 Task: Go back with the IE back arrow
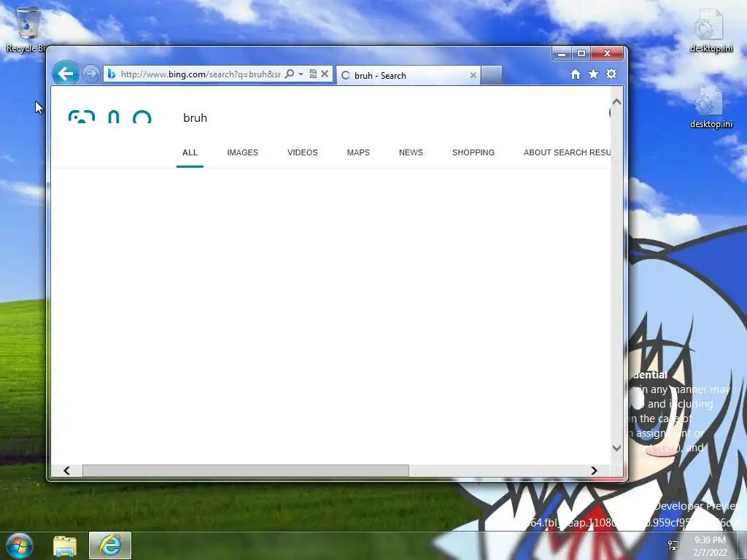65,74
